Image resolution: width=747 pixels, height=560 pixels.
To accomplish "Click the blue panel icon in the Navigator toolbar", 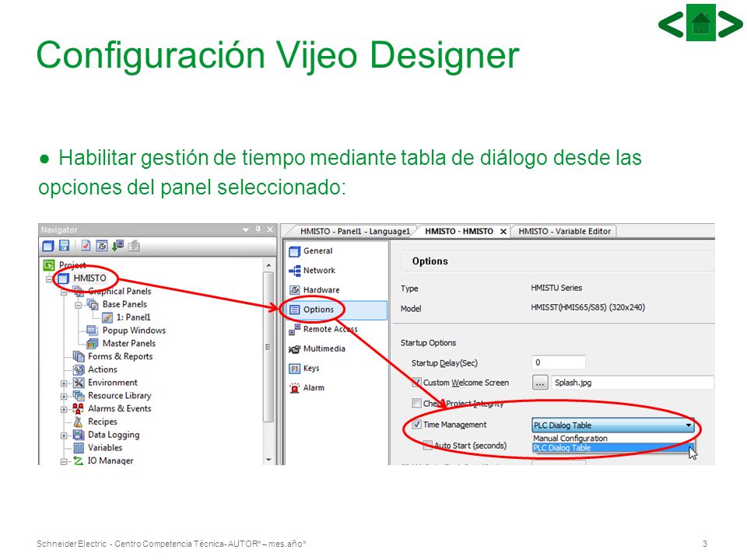I will click(48, 247).
